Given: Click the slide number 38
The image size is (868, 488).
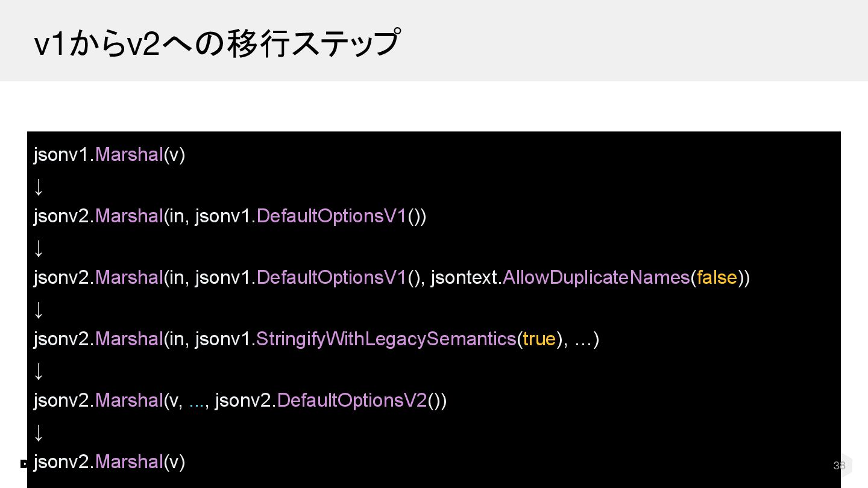Looking at the screenshot, I should click(838, 465).
